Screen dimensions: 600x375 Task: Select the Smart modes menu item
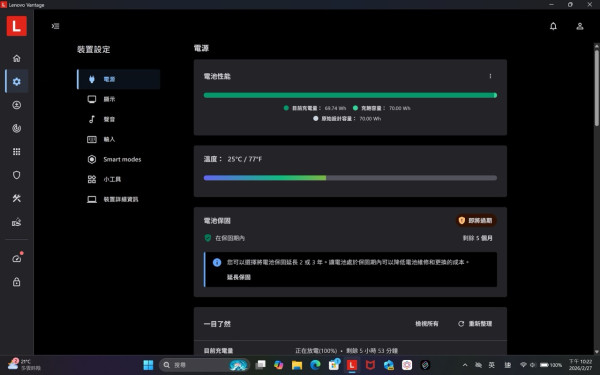point(119,159)
